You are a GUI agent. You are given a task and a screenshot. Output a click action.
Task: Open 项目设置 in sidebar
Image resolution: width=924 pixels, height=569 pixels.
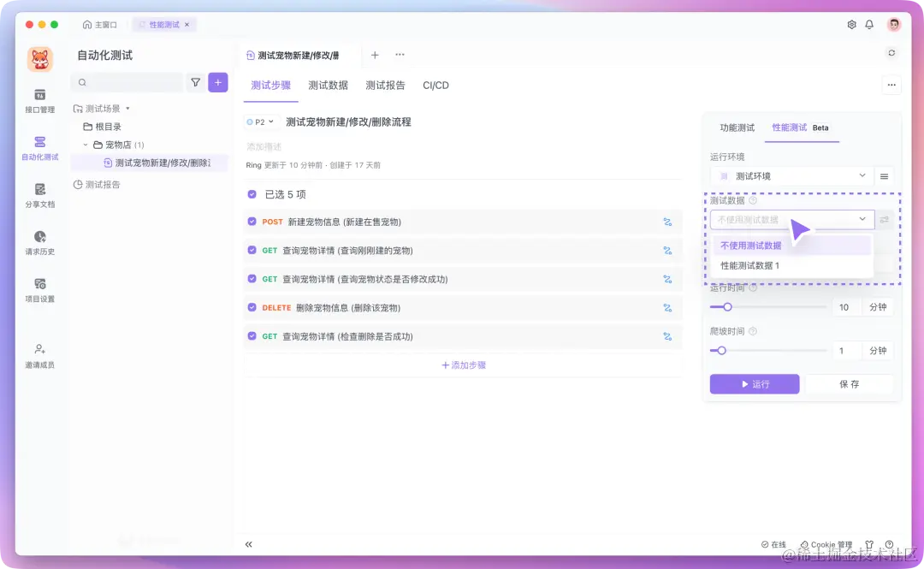click(x=39, y=289)
